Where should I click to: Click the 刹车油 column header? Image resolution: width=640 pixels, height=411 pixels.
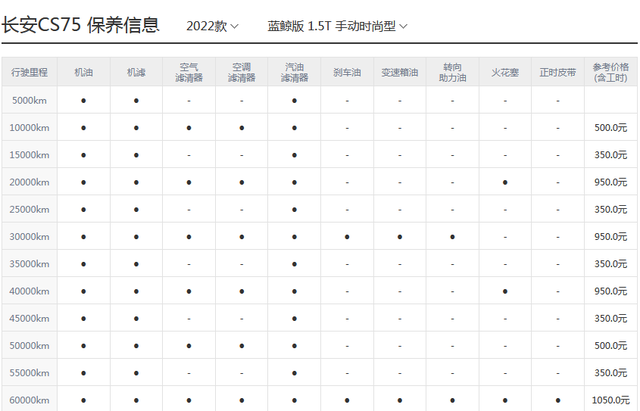pos(347,72)
